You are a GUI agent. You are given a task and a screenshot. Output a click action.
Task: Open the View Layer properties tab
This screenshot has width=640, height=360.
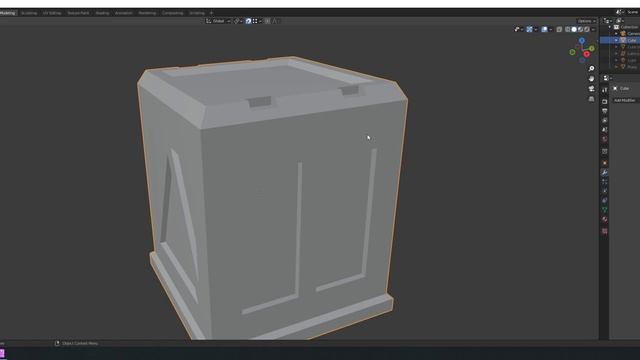point(604,120)
